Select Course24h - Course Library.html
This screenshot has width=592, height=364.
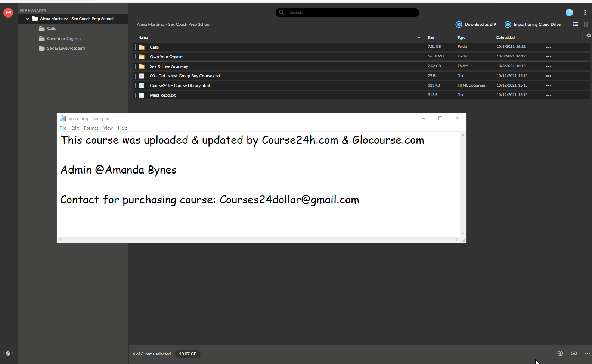180,85
